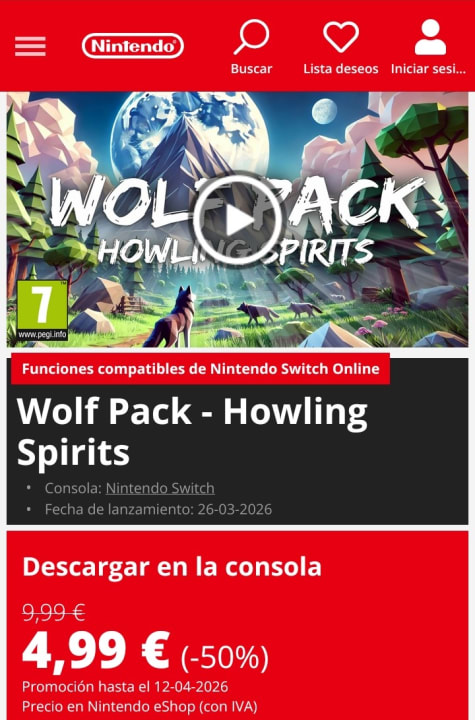Open the hamburger menu
This screenshot has width=475, height=720.
(30, 46)
